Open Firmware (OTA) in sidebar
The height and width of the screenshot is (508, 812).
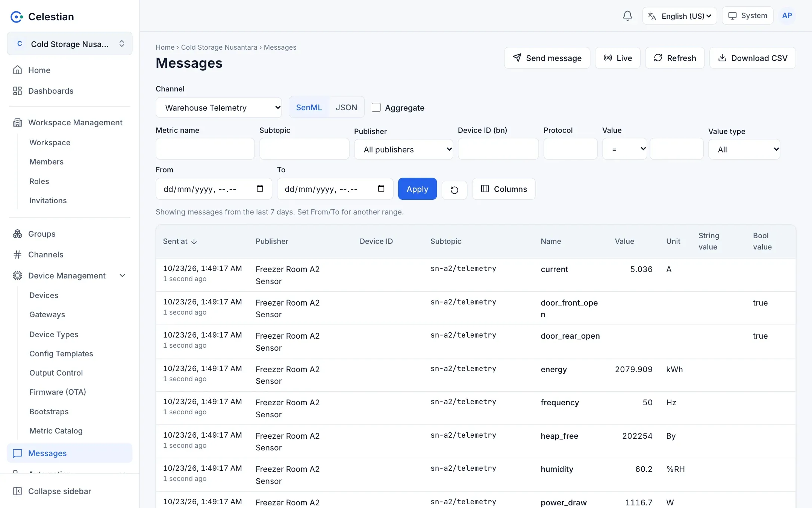tap(58, 392)
